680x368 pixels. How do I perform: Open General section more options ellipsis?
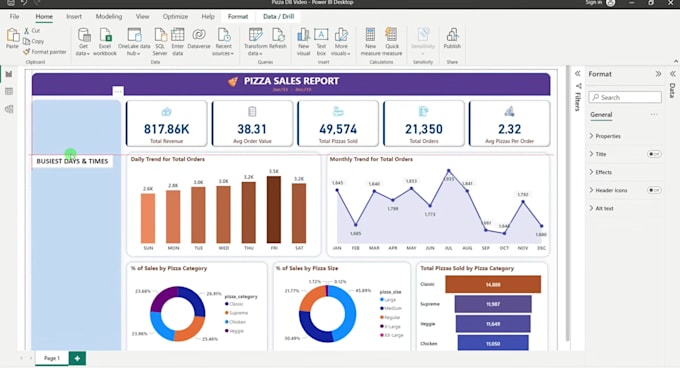654,114
